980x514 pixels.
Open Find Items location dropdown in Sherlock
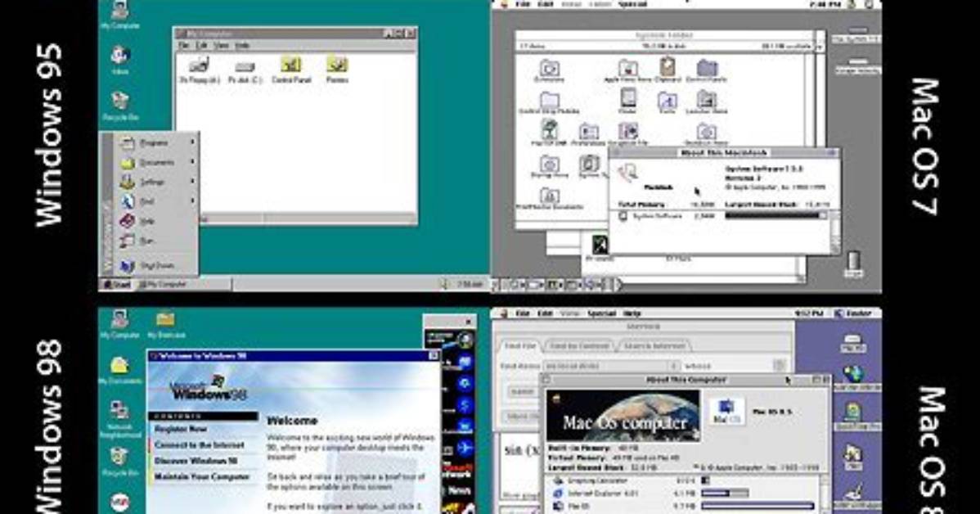tap(611, 366)
